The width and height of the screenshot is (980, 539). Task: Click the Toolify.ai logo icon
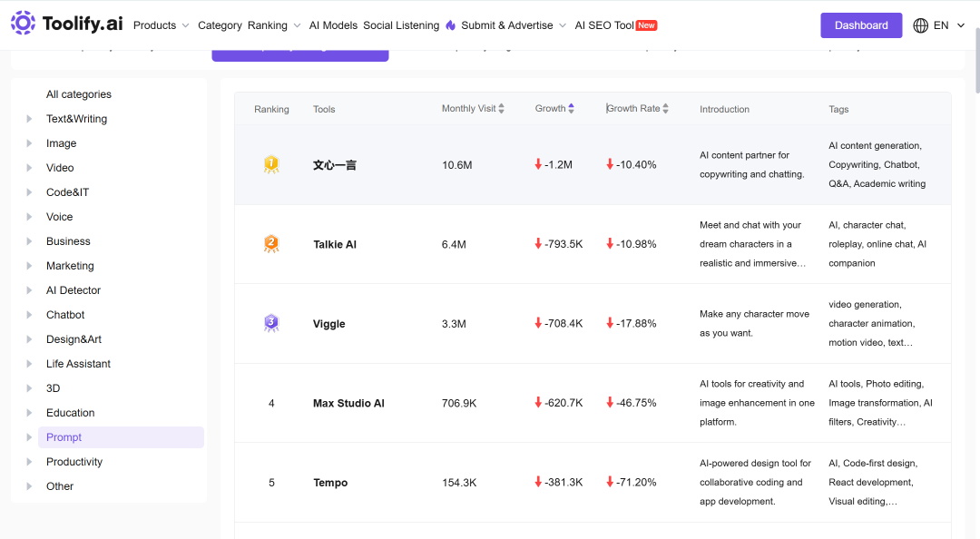(x=23, y=23)
